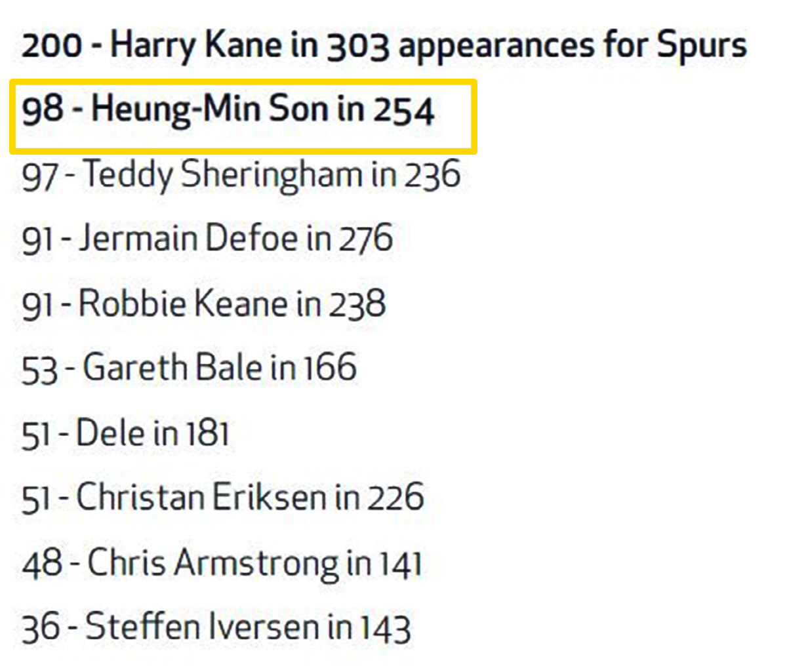Click the number 166 after Bale

pyautogui.click(x=330, y=368)
